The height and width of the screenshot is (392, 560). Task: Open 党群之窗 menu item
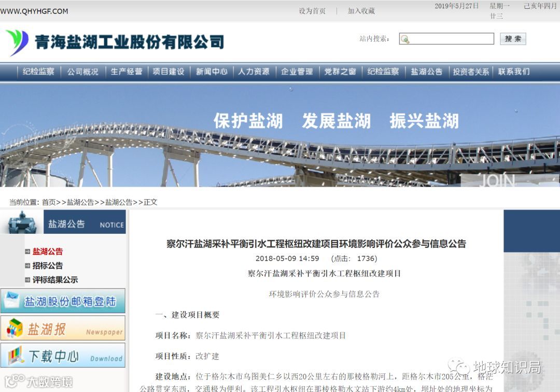pyautogui.click(x=340, y=72)
